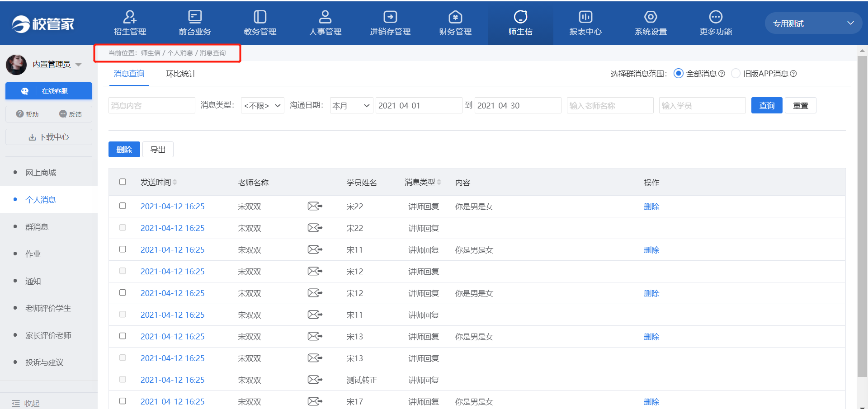868x409 pixels.
Task: Open 个人消息 in the sidebar
Action: [x=41, y=200]
